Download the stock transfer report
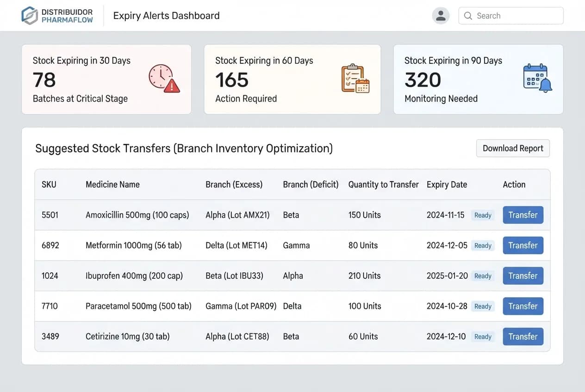 (513, 148)
